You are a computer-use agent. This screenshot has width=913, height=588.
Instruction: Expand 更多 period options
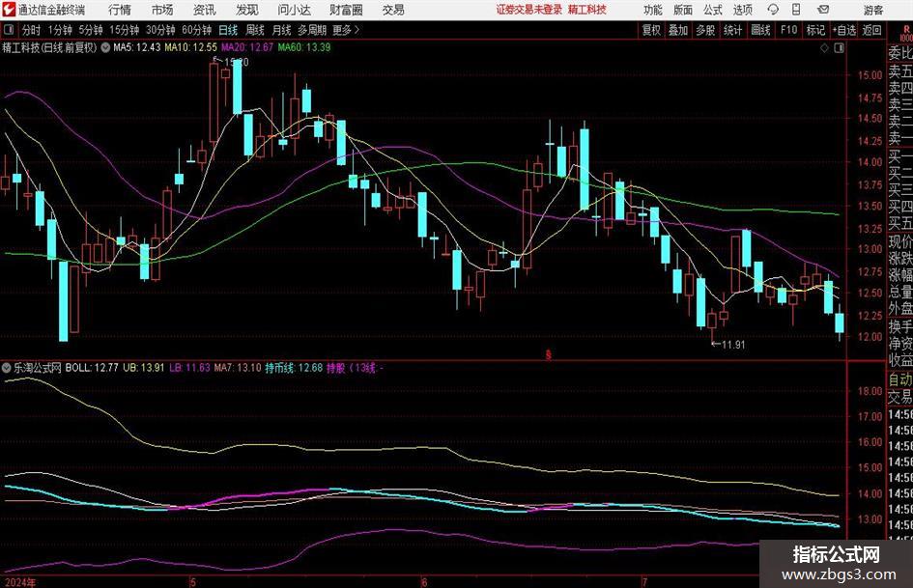tap(346, 30)
